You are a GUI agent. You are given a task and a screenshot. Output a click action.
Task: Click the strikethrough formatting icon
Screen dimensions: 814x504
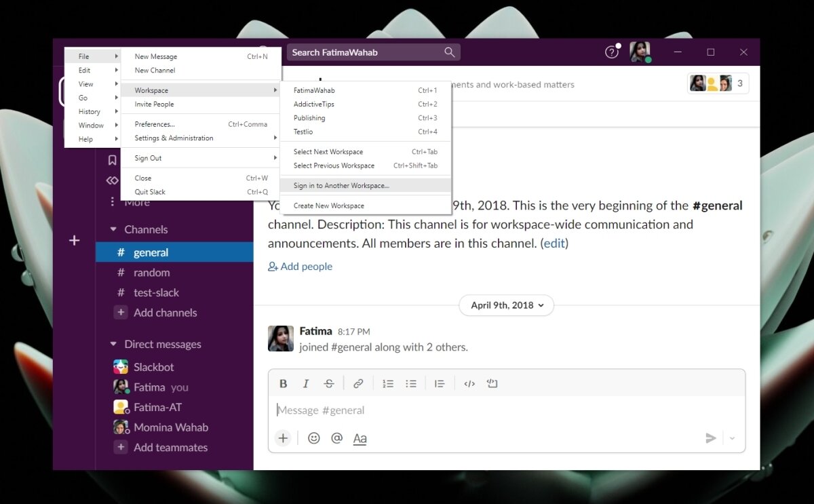pyautogui.click(x=329, y=383)
